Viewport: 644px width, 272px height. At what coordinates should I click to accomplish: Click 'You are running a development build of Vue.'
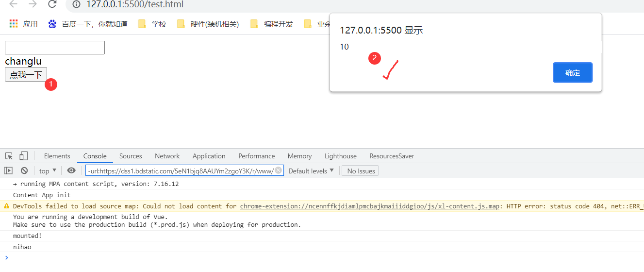point(90,217)
